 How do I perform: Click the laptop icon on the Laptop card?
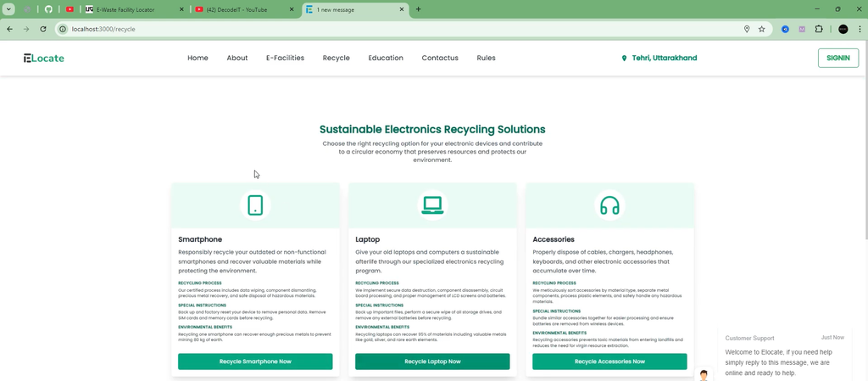[x=432, y=205]
